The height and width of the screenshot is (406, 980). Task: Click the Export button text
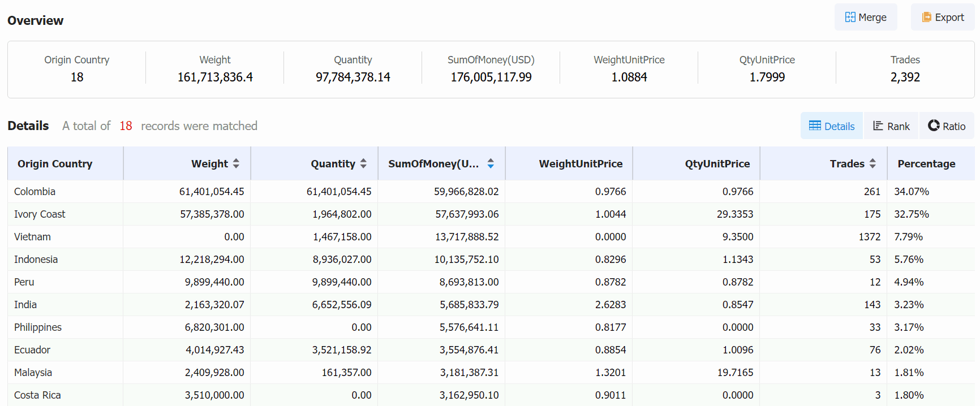[949, 18]
